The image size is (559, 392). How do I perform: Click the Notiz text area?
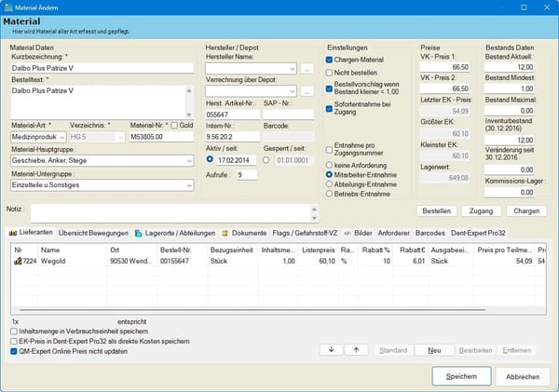click(x=171, y=213)
